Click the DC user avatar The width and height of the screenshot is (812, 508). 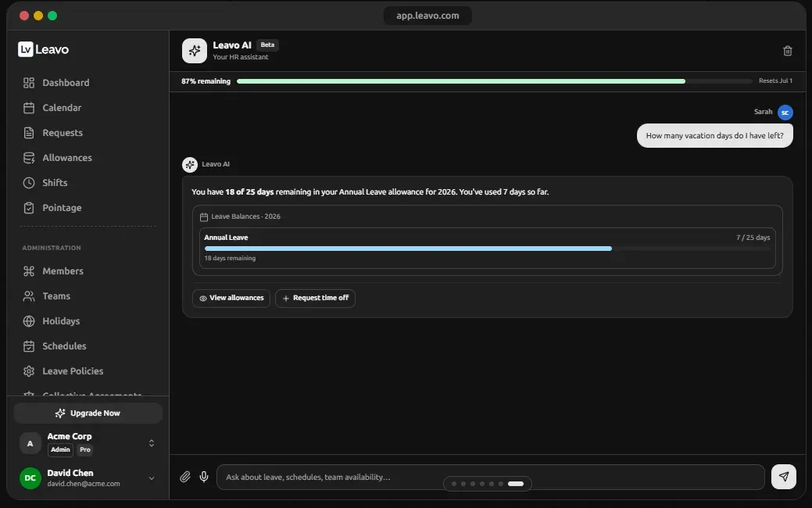pyautogui.click(x=30, y=478)
